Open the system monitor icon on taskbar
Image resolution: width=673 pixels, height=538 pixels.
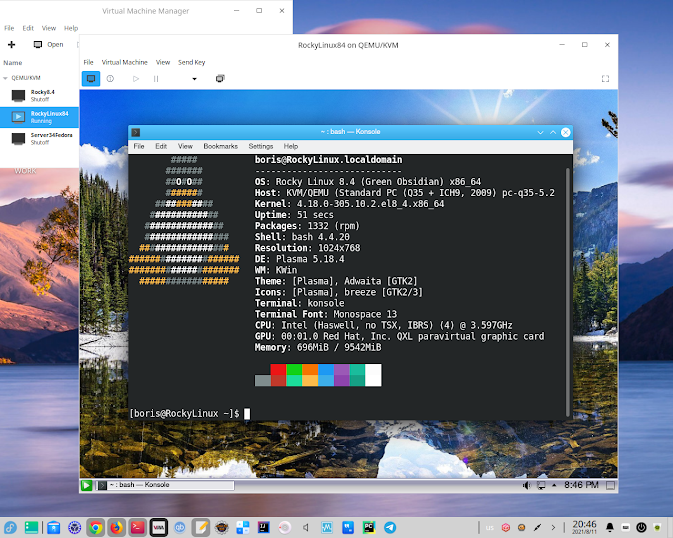(x=327, y=527)
